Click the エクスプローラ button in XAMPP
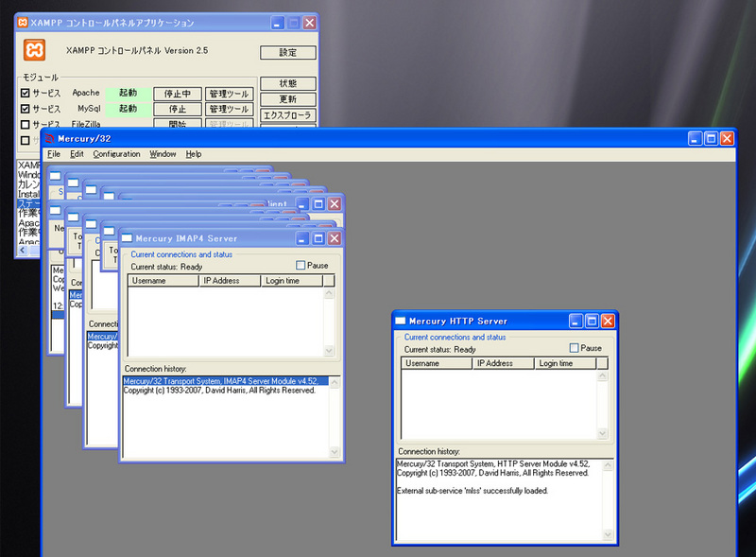756x557 pixels. [x=288, y=115]
